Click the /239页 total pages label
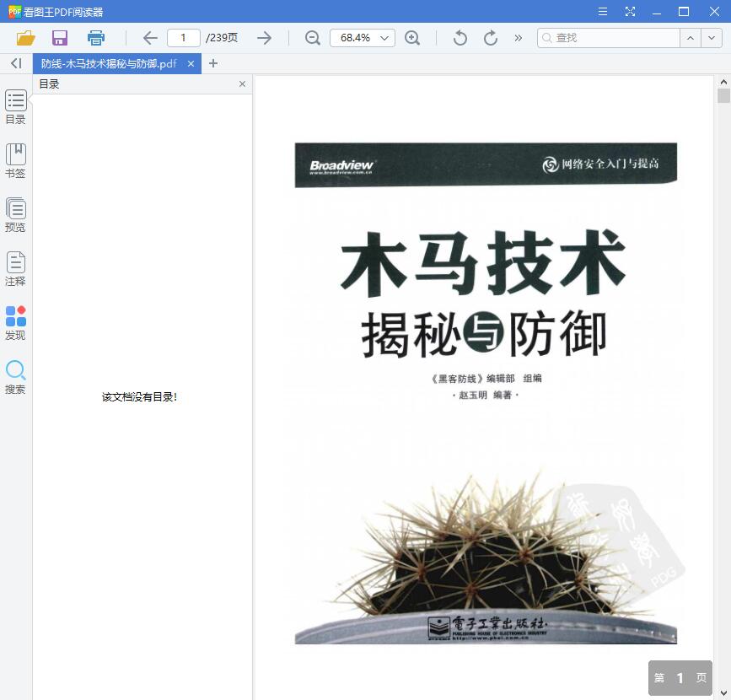 click(x=222, y=38)
